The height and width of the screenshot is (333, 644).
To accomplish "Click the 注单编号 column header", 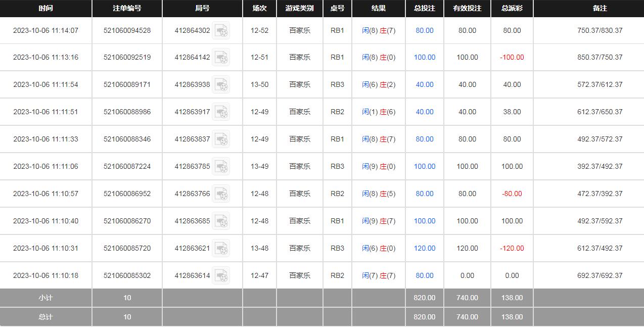I will tap(127, 8).
